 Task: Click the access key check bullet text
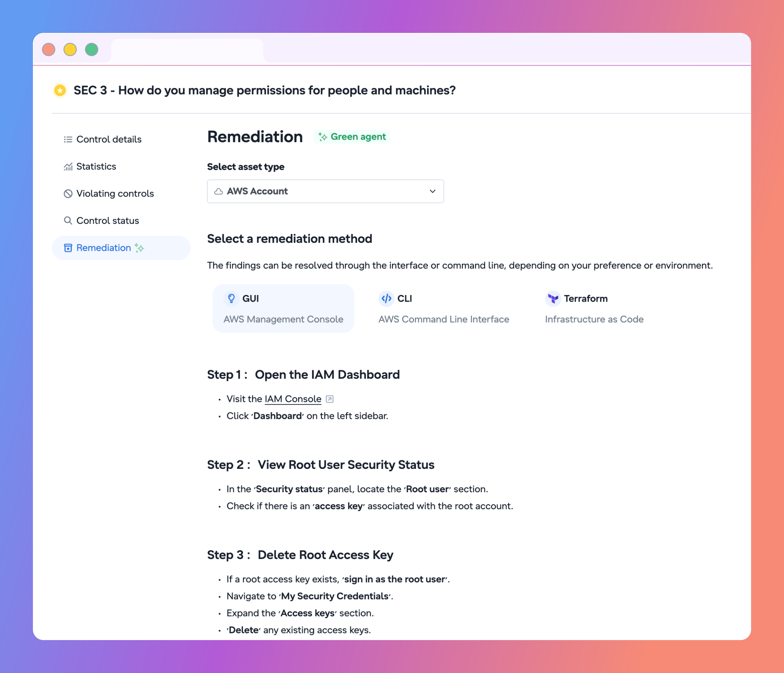[x=370, y=506]
